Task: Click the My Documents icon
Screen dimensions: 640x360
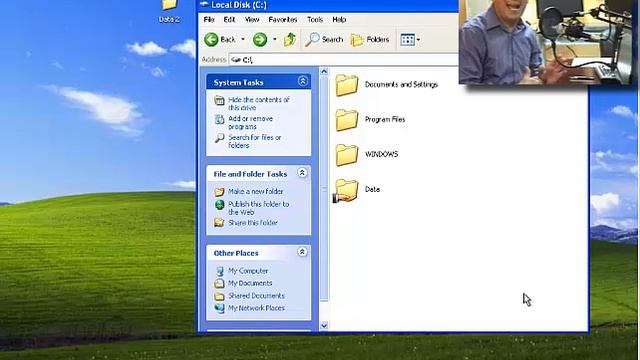Action: [x=220, y=283]
